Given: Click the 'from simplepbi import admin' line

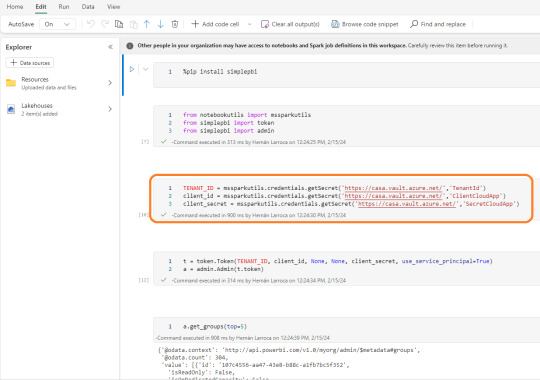Looking at the screenshot, I should 229,131.
